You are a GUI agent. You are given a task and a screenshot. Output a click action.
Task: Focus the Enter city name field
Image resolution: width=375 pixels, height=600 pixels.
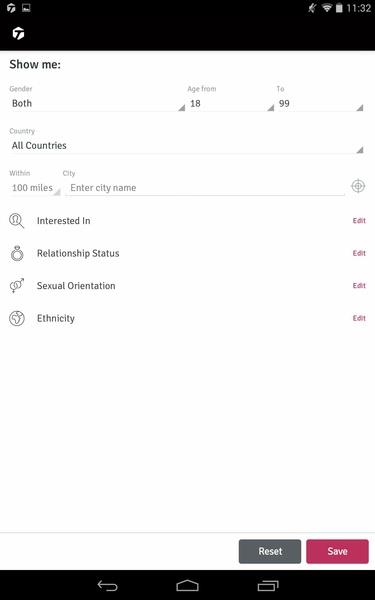coord(205,188)
